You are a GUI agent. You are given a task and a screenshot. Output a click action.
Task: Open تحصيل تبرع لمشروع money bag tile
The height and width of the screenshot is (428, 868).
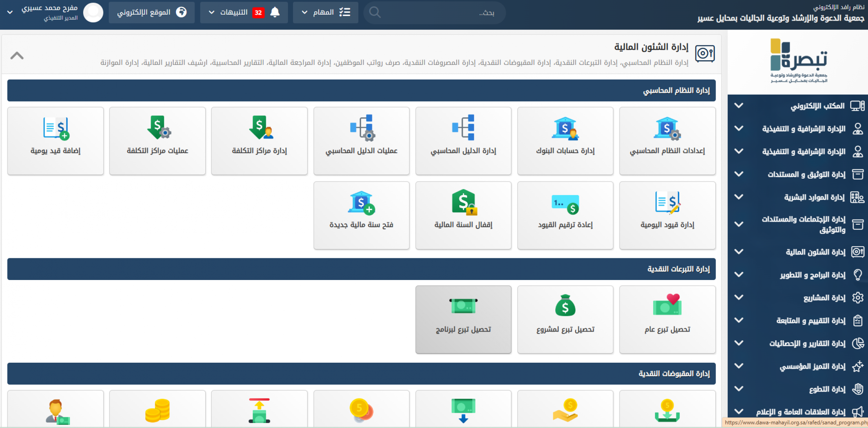[x=565, y=319]
